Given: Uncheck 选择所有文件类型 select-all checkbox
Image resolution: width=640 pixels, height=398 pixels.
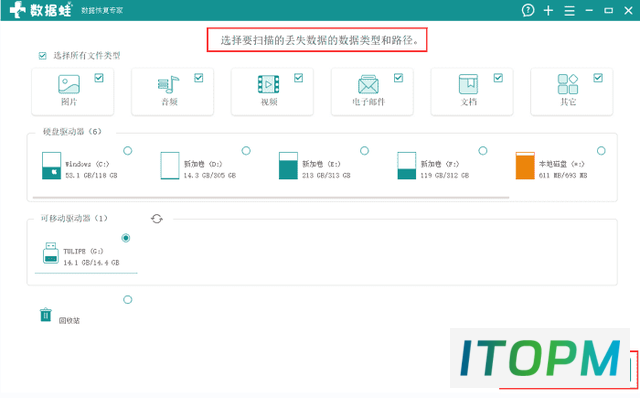Looking at the screenshot, I should coord(42,56).
